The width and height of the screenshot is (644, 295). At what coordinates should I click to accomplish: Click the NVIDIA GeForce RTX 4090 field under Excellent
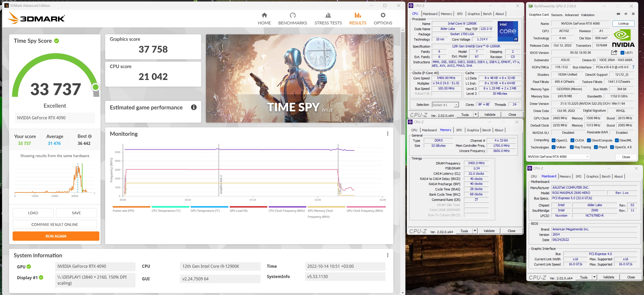point(55,118)
